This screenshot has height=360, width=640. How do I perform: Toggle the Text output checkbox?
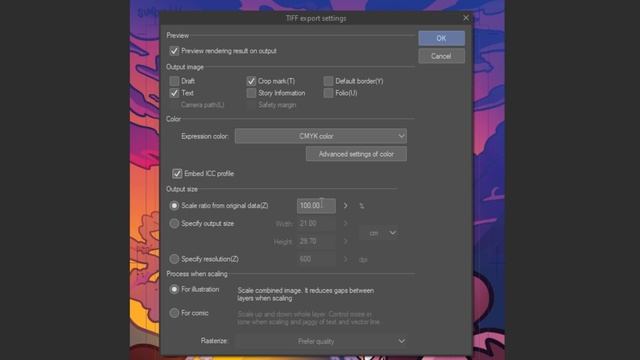[174, 93]
